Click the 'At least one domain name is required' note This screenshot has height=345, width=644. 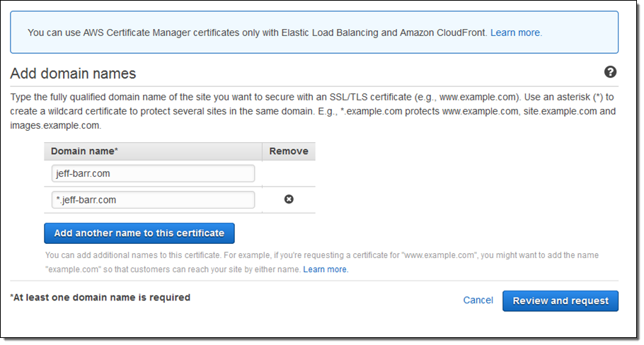100,298
